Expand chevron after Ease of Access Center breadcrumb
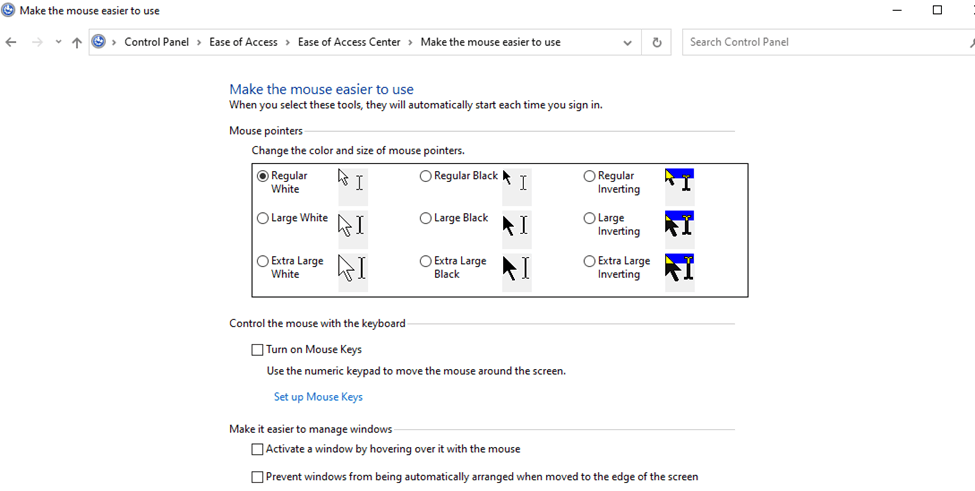Image resolution: width=975 pixels, height=491 pixels. 410,42
